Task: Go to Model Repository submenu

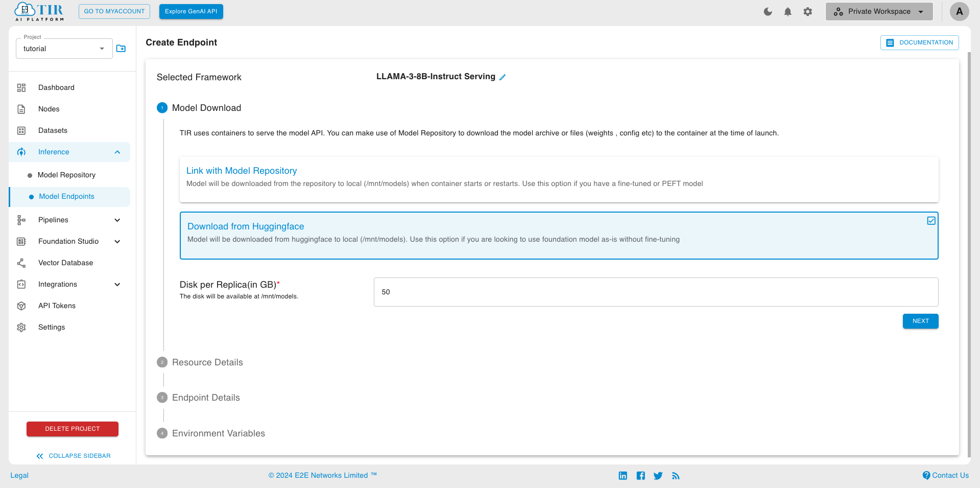Action: tap(66, 175)
